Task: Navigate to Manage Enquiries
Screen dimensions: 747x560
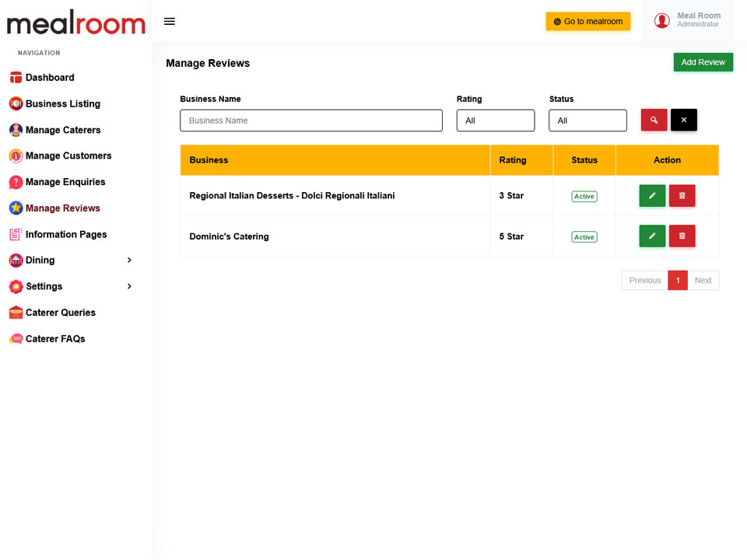Action: 65,182
